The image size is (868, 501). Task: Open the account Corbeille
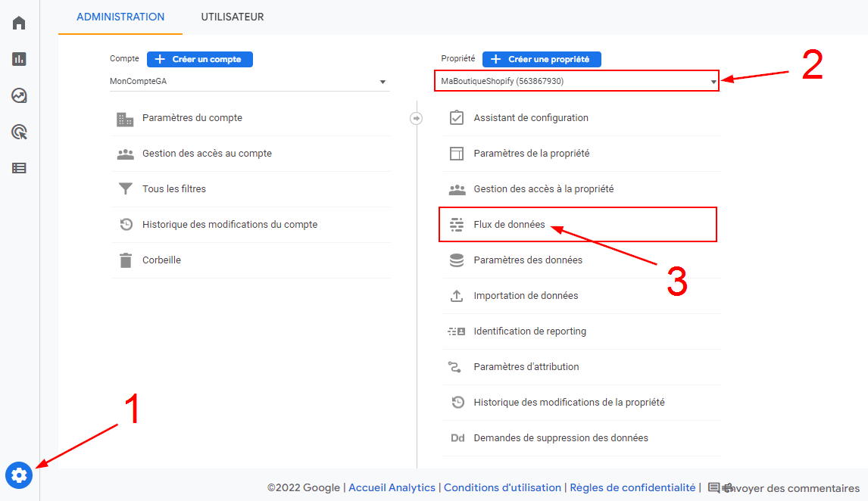tap(161, 260)
